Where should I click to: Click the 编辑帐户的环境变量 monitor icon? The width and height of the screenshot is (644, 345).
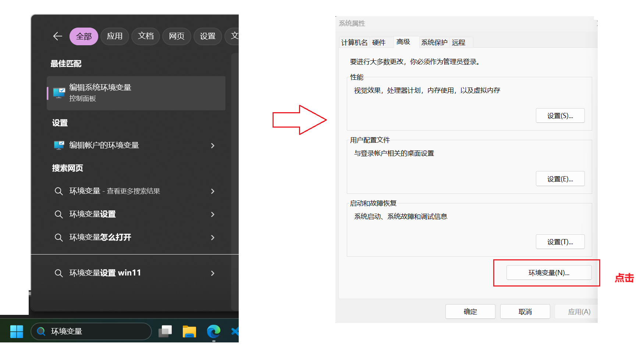[59, 145]
